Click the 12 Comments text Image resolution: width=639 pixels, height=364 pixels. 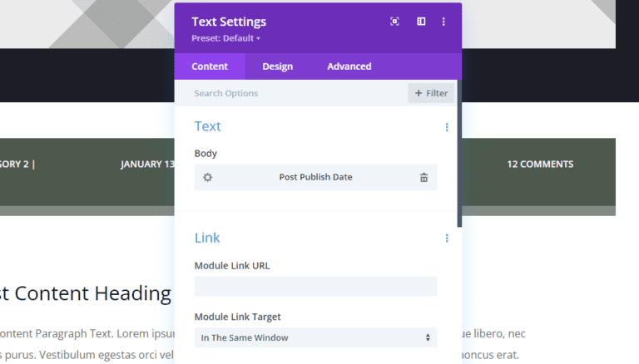click(x=540, y=164)
